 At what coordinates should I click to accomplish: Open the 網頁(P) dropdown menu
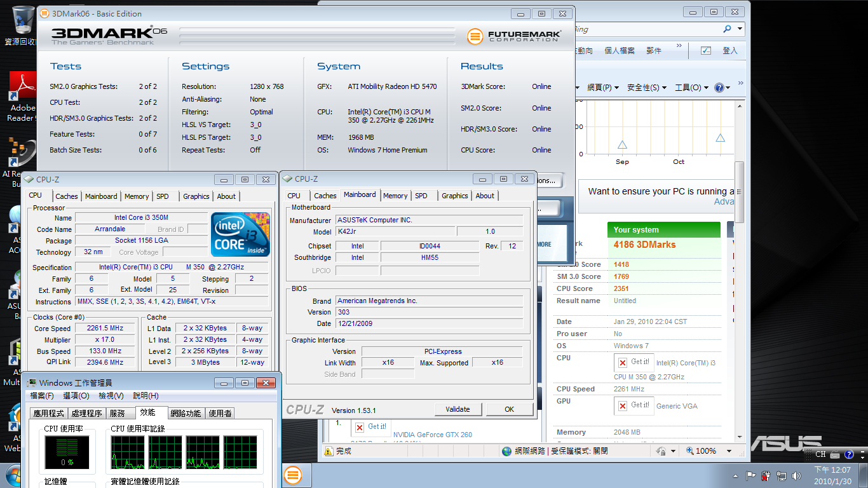point(604,88)
